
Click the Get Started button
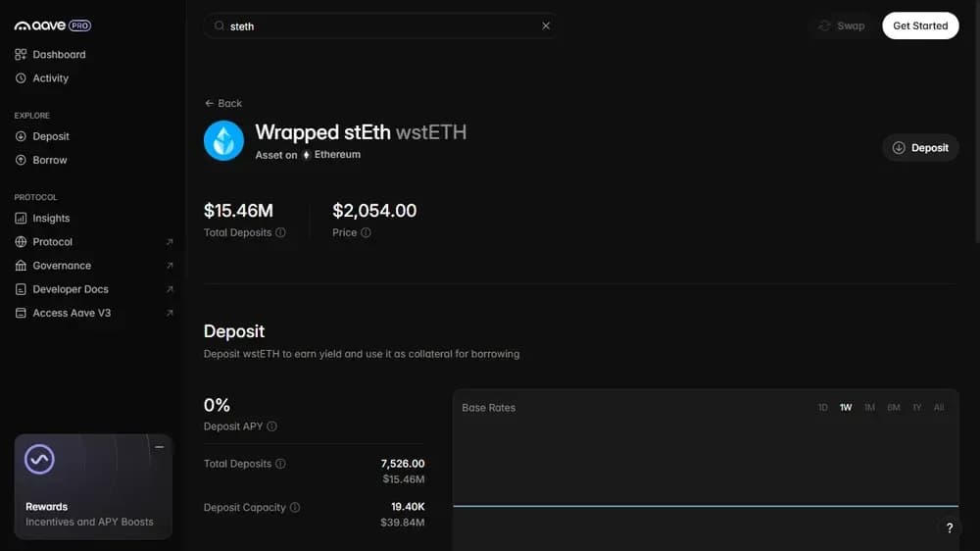coord(920,25)
